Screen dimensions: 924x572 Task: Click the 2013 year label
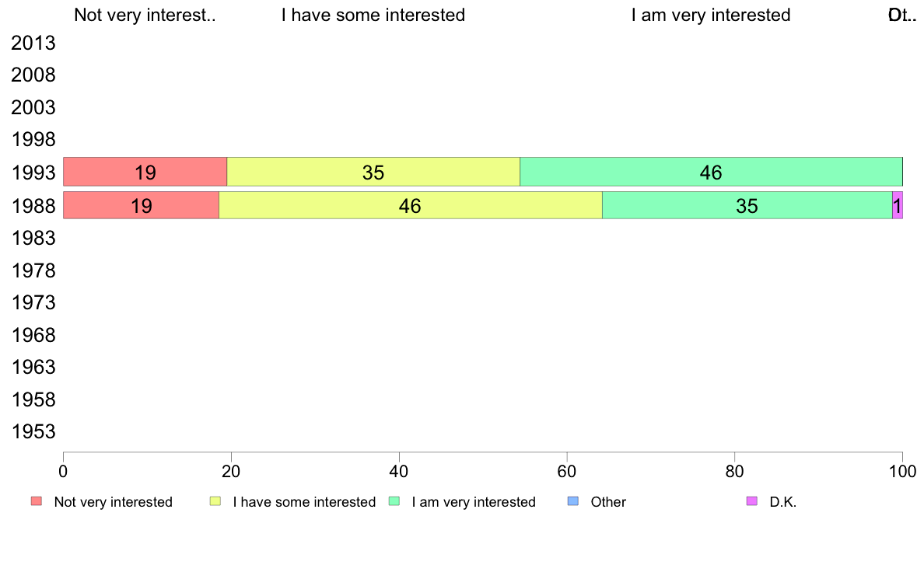coord(33,43)
